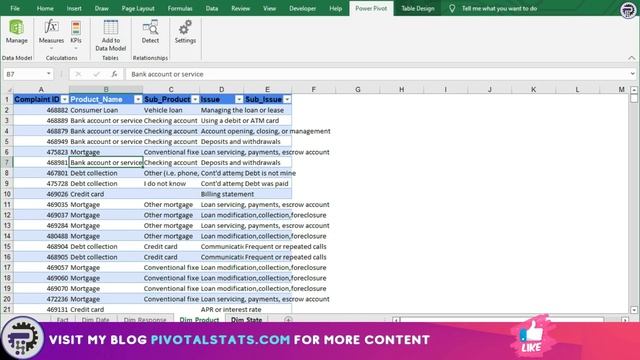Select the Dim Product sheet tab

199,320
